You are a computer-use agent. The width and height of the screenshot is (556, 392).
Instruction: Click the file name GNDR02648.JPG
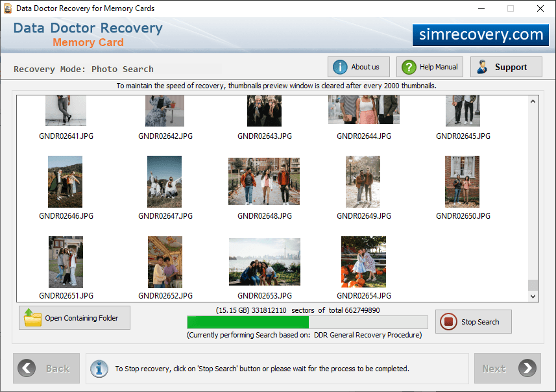click(265, 215)
